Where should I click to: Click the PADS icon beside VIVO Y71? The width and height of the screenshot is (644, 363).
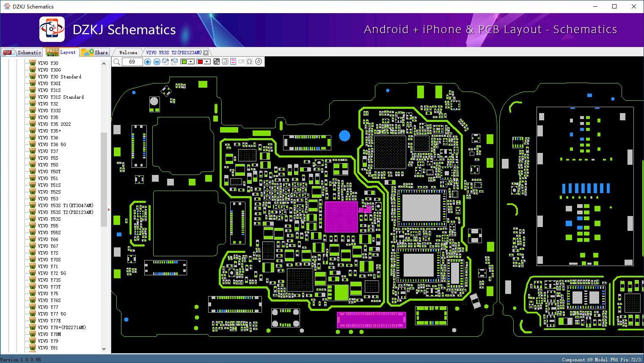tap(33, 266)
